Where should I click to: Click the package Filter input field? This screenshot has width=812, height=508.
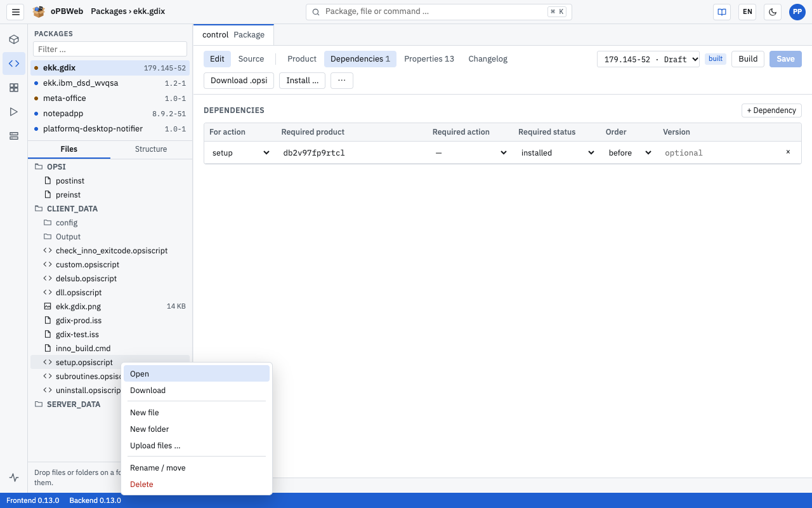coord(110,49)
